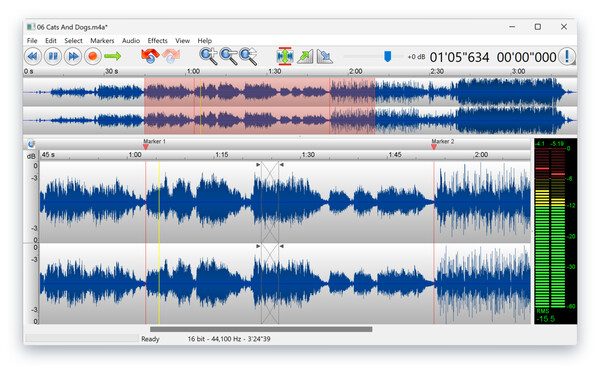Pause playback with the pause button
This screenshot has width=600, height=375.
[53, 57]
